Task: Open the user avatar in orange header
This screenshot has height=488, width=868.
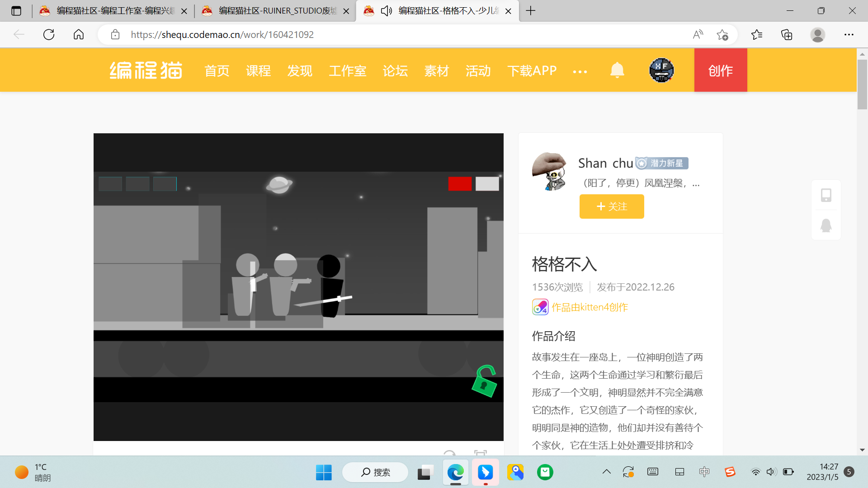Action: tap(661, 70)
